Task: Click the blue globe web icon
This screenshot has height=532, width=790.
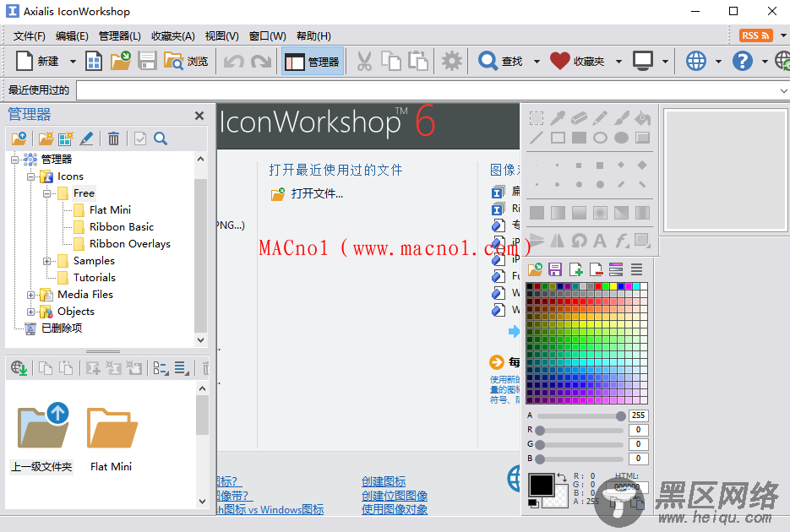Action: pyautogui.click(x=695, y=62)
